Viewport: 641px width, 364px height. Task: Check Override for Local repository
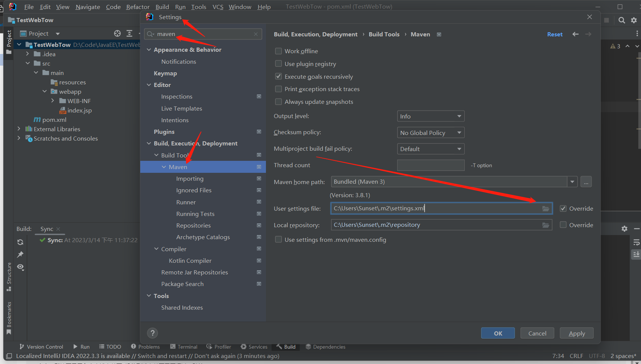(563, 225)
